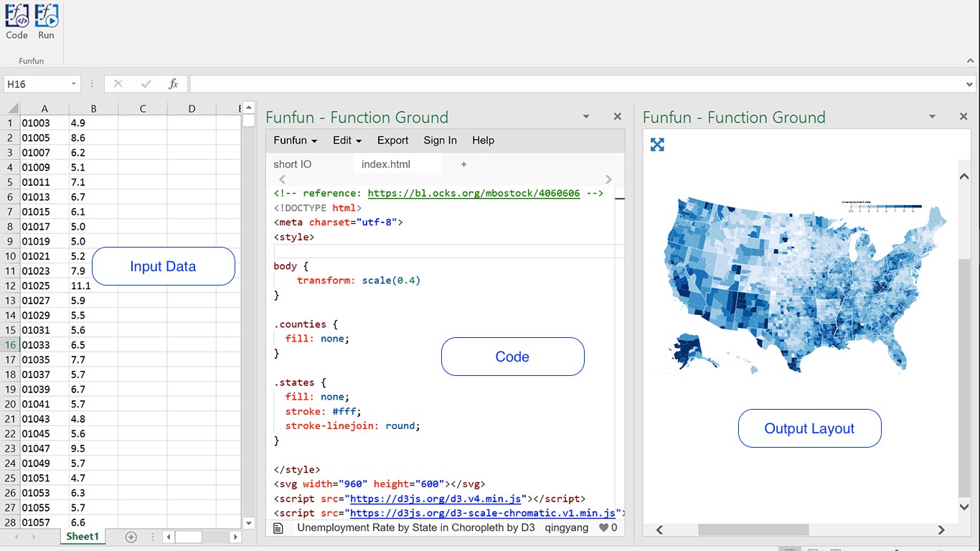Close the code editor Funfun pane

coord(617,116)
